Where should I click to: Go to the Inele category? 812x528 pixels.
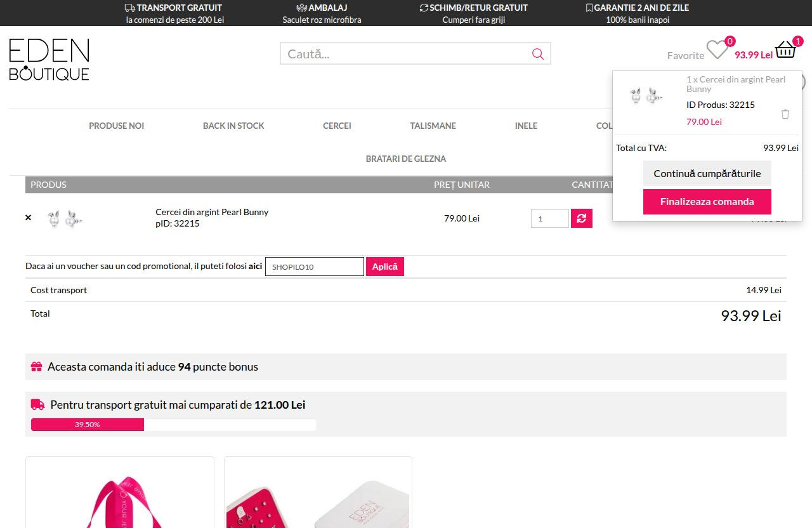click(526, 126)
